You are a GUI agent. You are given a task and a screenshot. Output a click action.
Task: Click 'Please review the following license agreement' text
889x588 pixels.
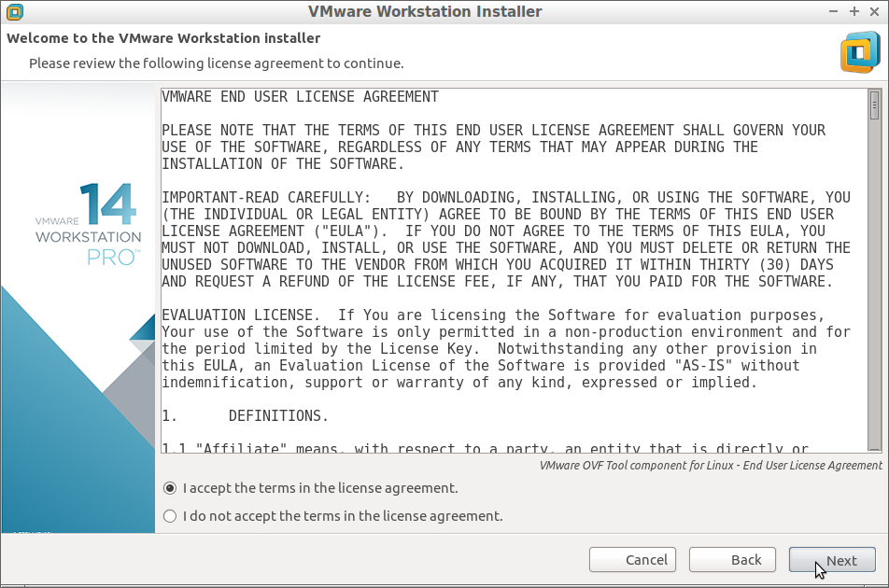point(216,63)
